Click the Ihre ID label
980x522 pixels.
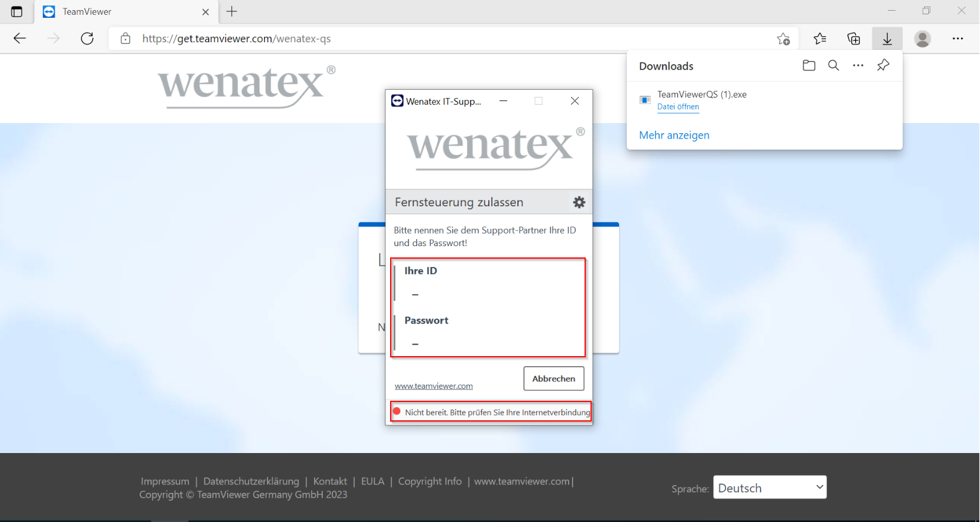click(x=420, y=271)
